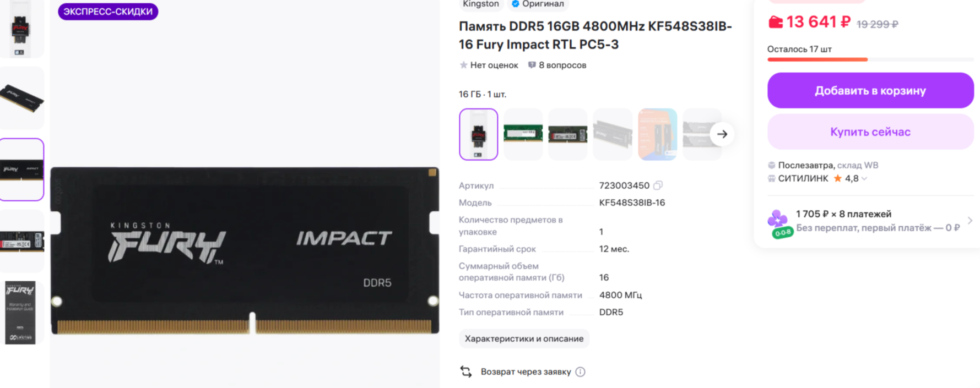Select the selected packaged Fury variant thumbnail
Viewport: 980px width, 388px height.
[x=478, y=134]
